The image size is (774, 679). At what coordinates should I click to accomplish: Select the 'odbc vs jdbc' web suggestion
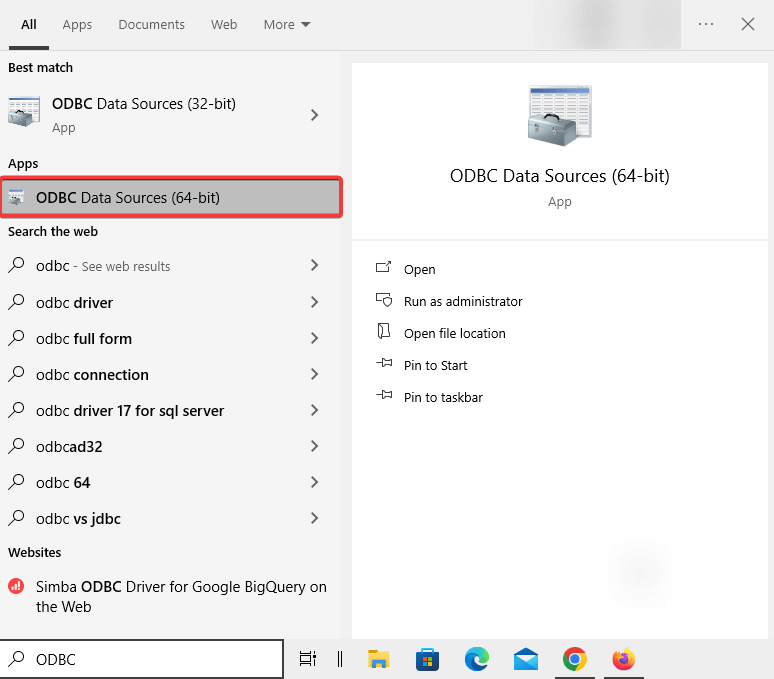coord(170,518)
